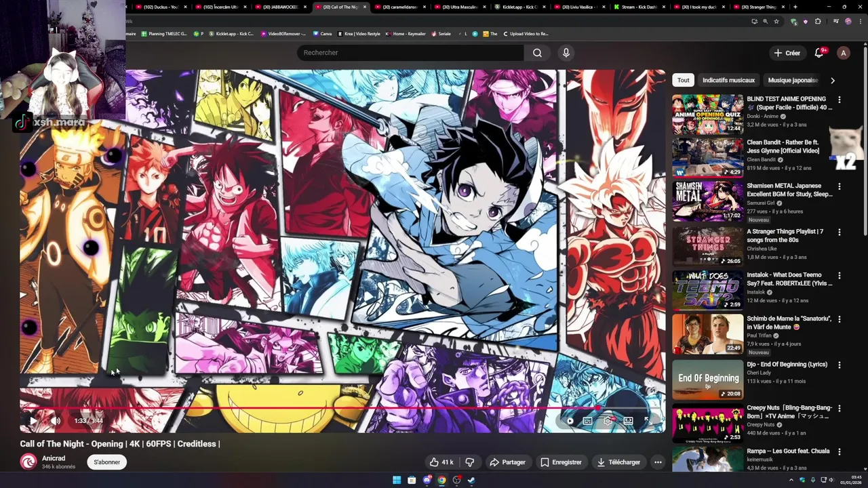Open Windows Start menu

coord(397,481)
